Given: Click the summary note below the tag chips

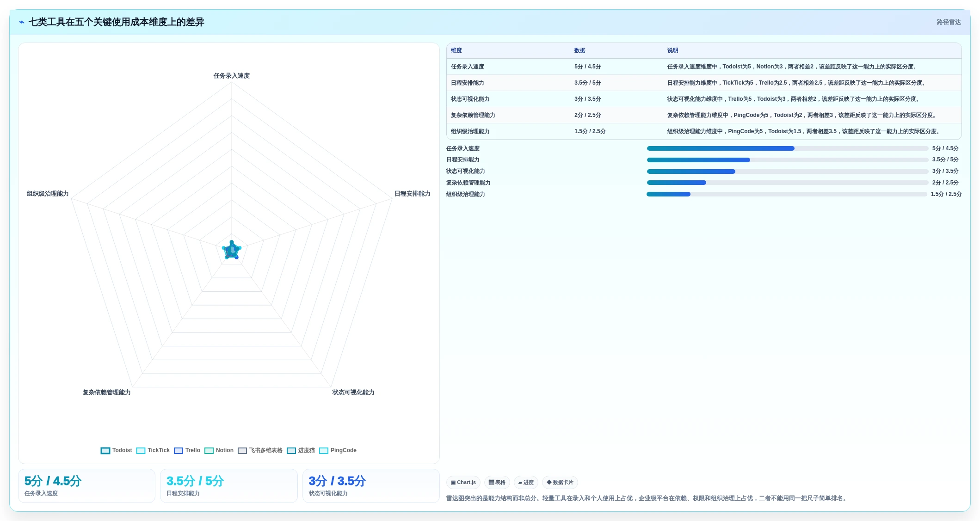Looking at the screenshot, I should click(647, 498).
